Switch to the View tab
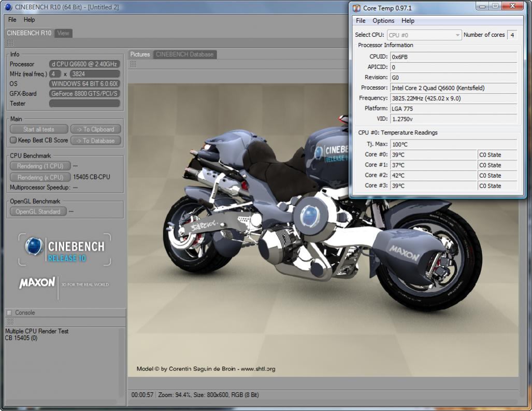Viewport: 532px width, 411px height. point(63,33)
